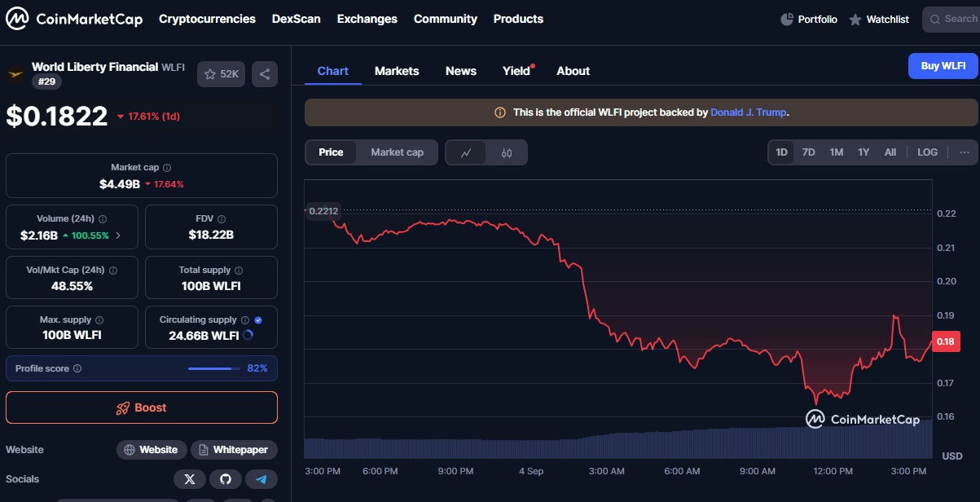
Task: Click the Volume (24h) info icon
Action: pyautogui.click(x=103, y=219)
